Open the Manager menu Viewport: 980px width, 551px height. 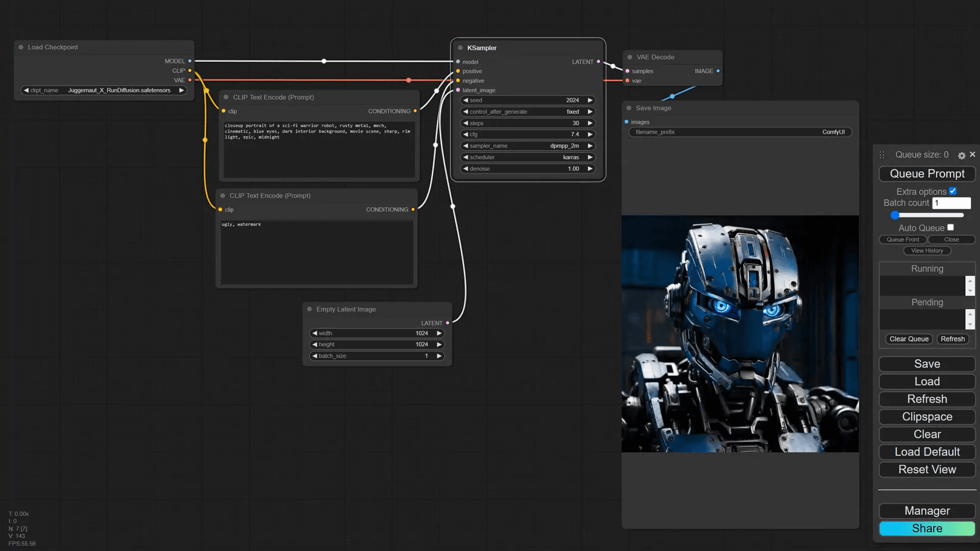pyautogui.click(x=927, y=511)
